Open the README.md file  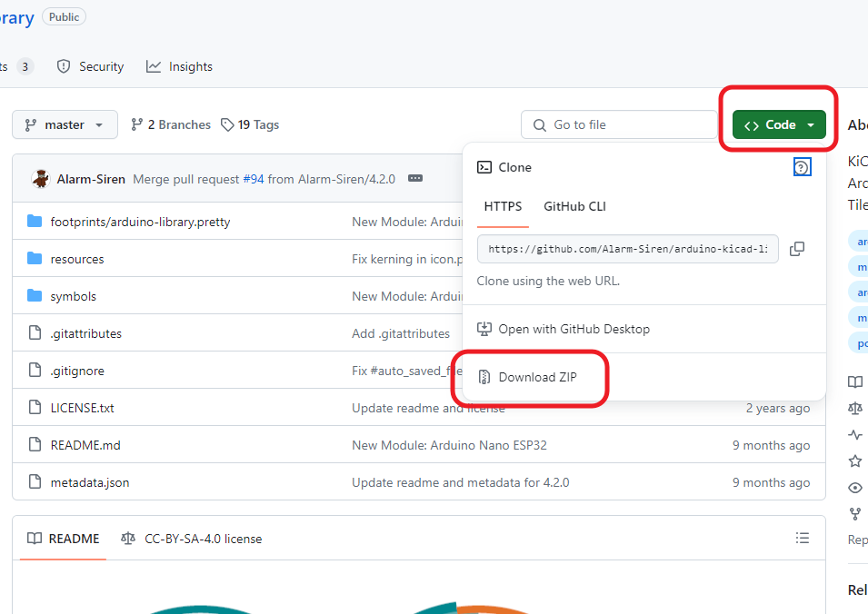(x=85, y=445)
